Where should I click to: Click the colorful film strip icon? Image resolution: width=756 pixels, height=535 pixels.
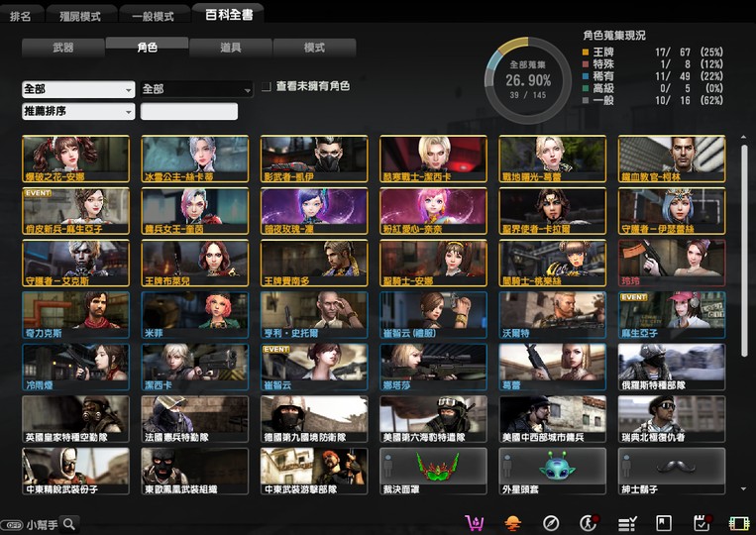(x=738, y=523)
